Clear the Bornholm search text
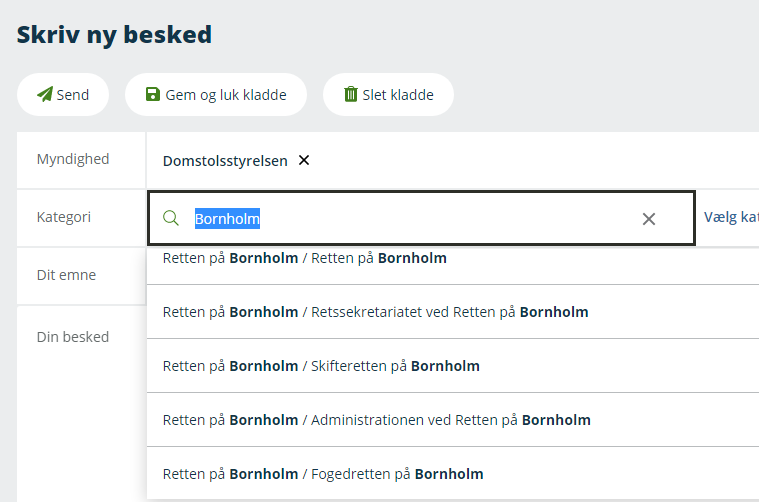The image size is (759, 502). coord(649,219)
